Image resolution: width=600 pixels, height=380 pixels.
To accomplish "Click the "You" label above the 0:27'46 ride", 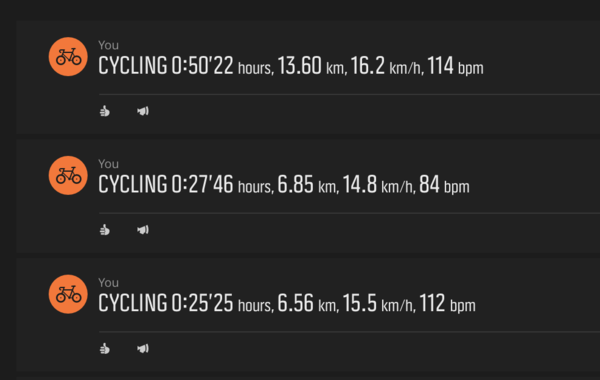I will (x=108, y=164).
